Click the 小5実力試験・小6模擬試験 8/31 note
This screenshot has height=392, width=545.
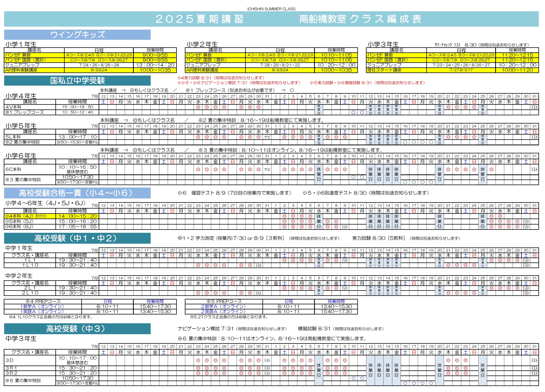tap(367, 83)
